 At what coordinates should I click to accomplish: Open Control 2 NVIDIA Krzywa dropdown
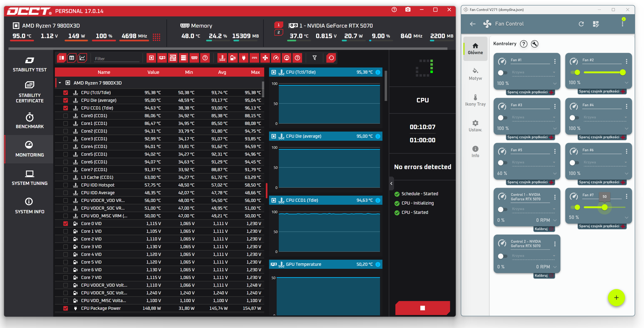[x=533, y=256]
